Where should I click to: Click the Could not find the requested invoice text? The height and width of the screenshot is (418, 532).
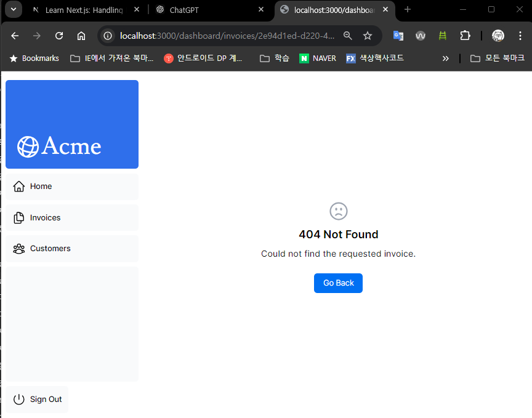(338, 254)
